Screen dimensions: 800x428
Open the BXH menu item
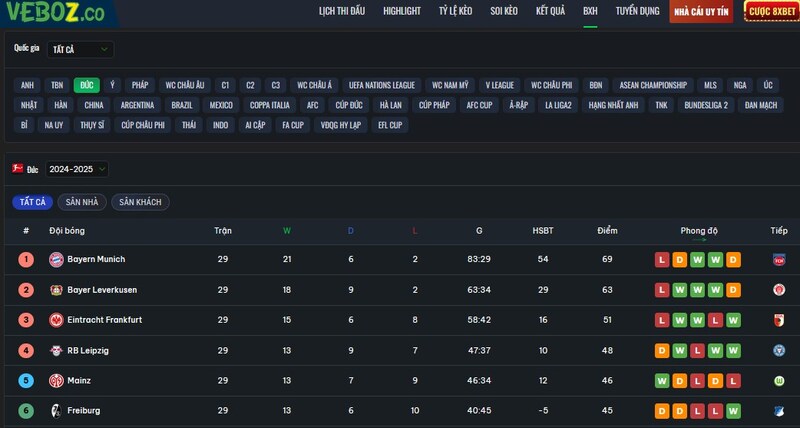point(590,11)
